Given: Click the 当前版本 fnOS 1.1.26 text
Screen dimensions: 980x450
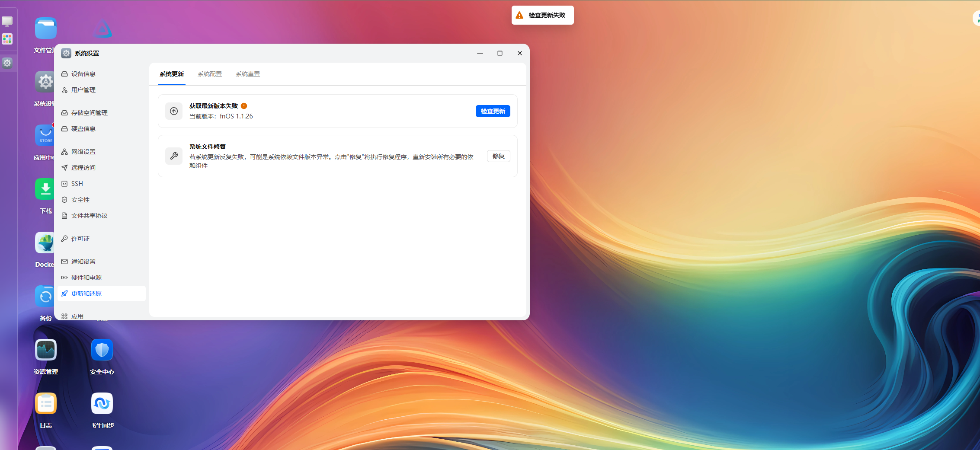Looking at the screenshot, I should pyautogui.click(x=221, y=116).
